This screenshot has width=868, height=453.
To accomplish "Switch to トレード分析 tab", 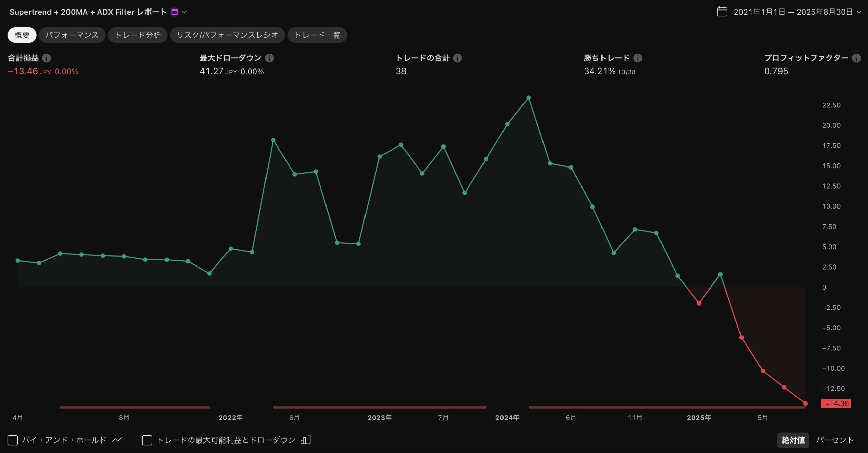I will click(138, 35).
